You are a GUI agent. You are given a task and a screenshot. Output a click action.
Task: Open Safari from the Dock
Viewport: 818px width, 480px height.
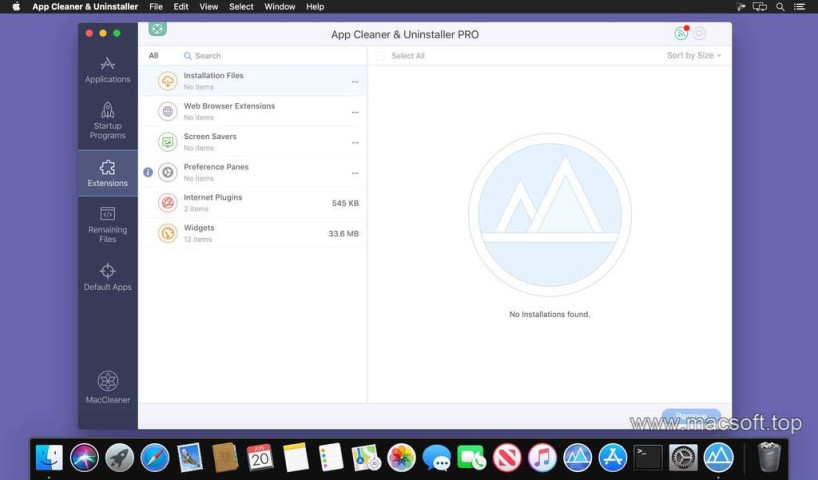coord(155,458)
